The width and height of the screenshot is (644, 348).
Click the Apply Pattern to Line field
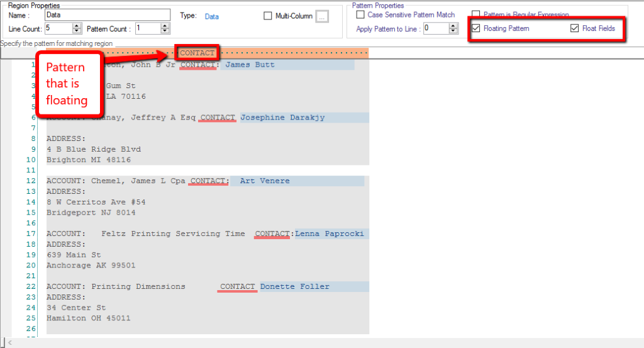(436, 28)
